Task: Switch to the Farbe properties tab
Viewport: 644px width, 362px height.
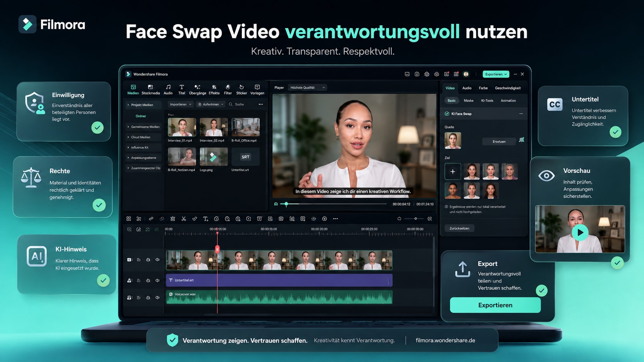Action: tap(483, 88)
